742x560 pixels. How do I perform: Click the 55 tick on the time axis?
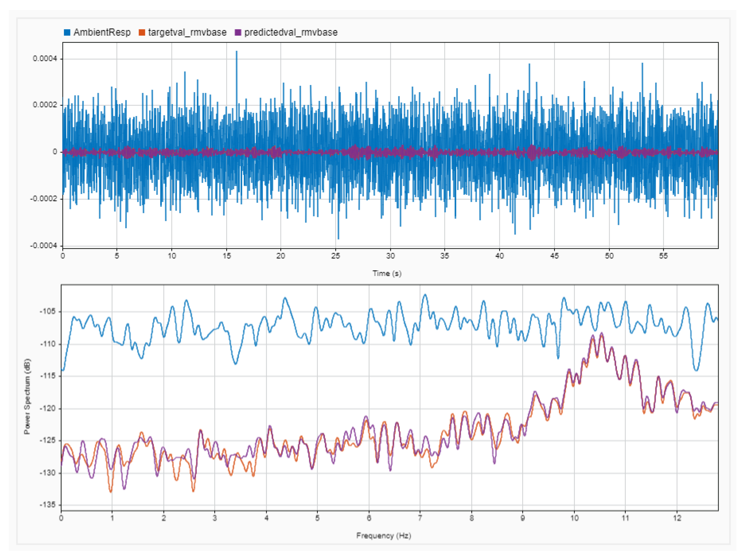pos(663,256)
